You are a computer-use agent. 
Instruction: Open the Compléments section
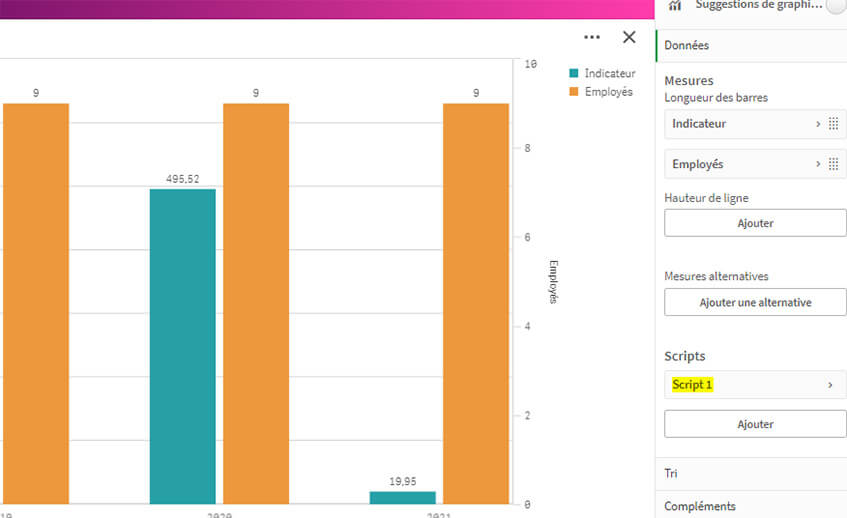click(x=751, y=506)
